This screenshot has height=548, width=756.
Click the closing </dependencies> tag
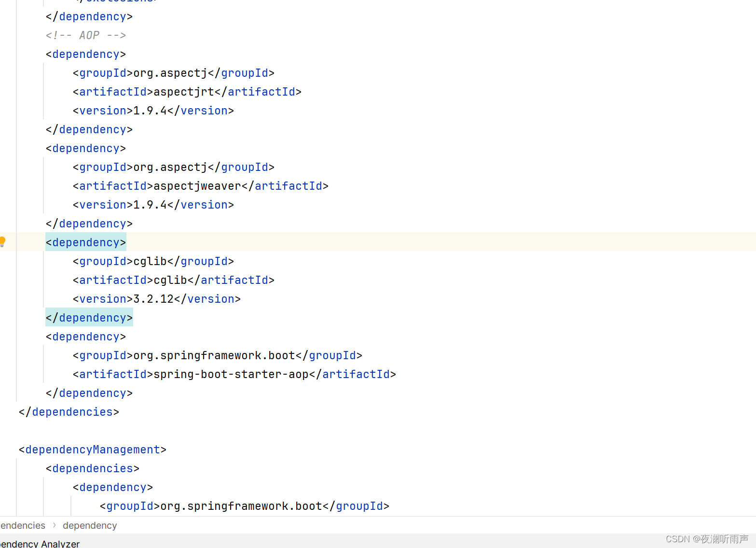tap(69, 412)
